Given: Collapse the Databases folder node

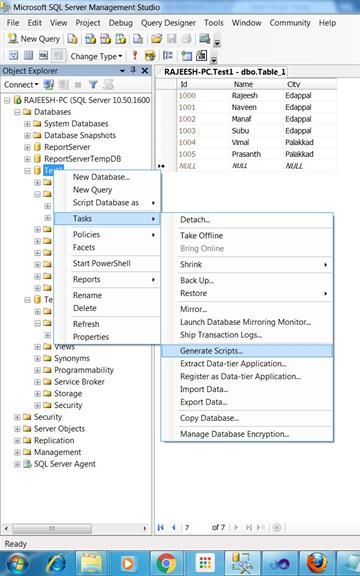Looking at the screenshot, I should coord(17,112).
